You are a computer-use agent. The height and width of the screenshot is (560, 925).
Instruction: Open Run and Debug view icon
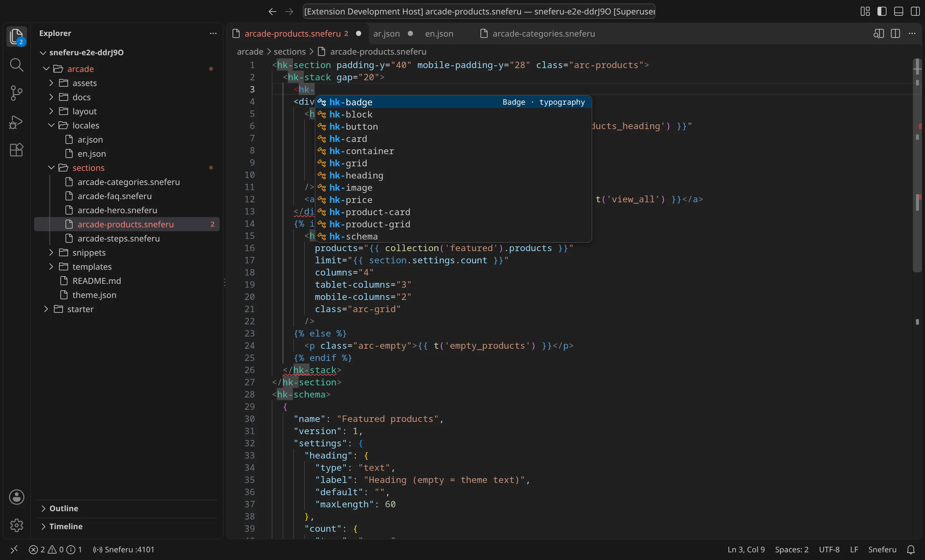(16, 122)
